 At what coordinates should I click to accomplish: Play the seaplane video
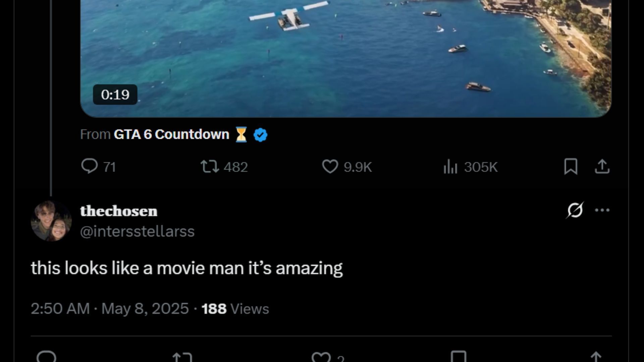pos(345,50)
